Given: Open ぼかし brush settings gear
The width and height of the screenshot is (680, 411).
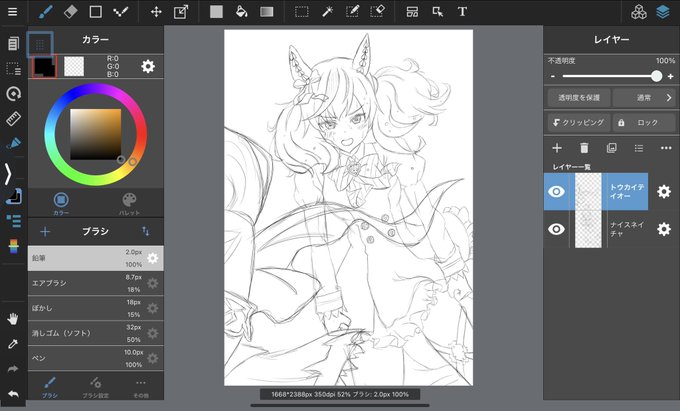Looking at the screenshot, I should pyautogui.click(x=153, y=308).
